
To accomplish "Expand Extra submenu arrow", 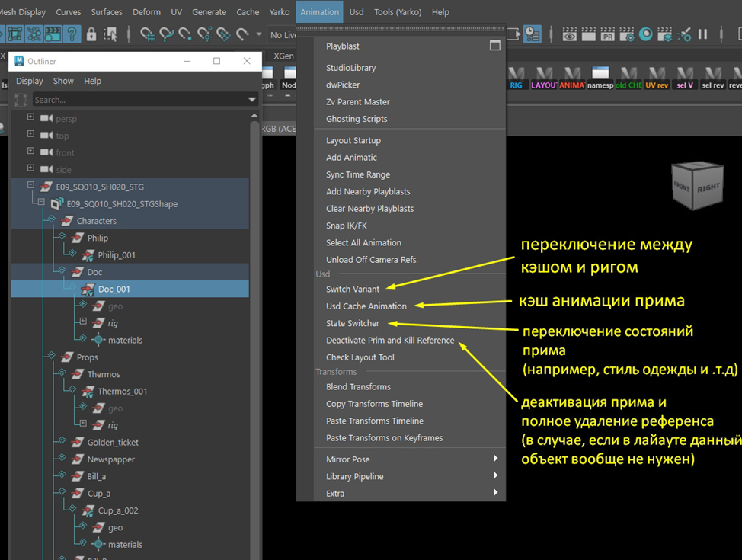I will (x=495, y=492).
